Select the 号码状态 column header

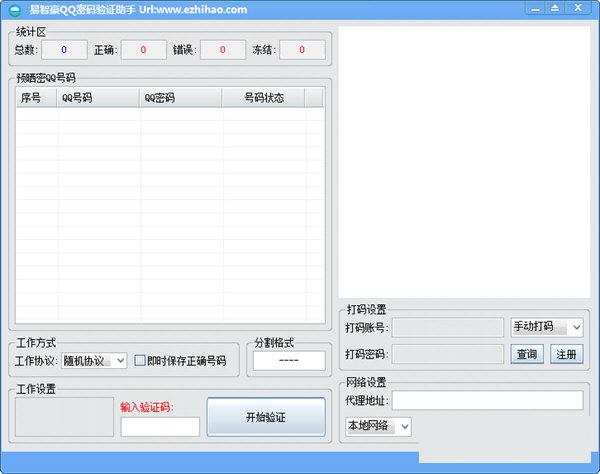(264, 98)
